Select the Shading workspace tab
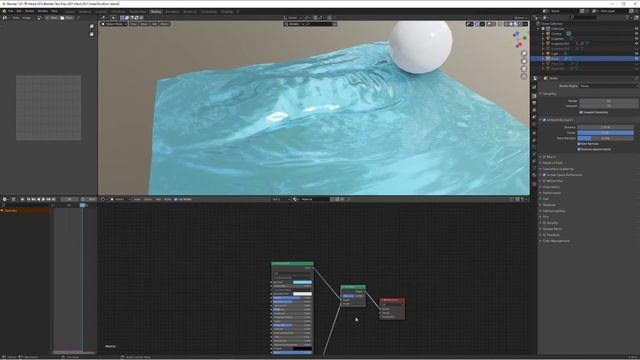 tap(156, 12)
